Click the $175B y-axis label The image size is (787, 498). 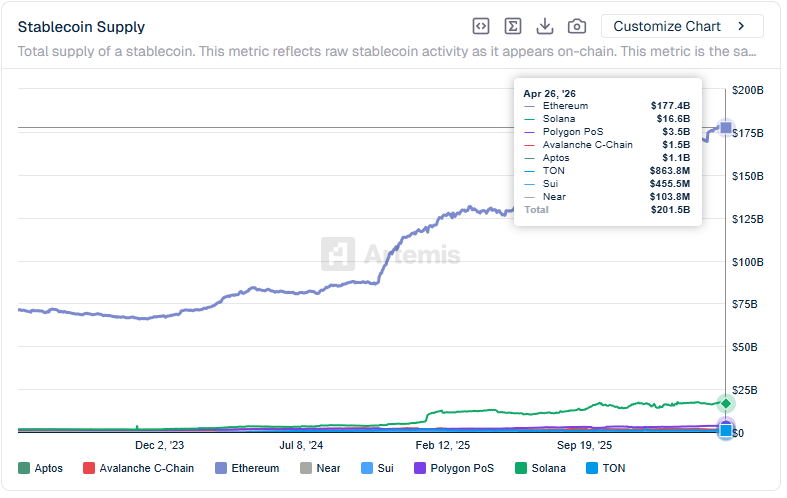point(747,134)
